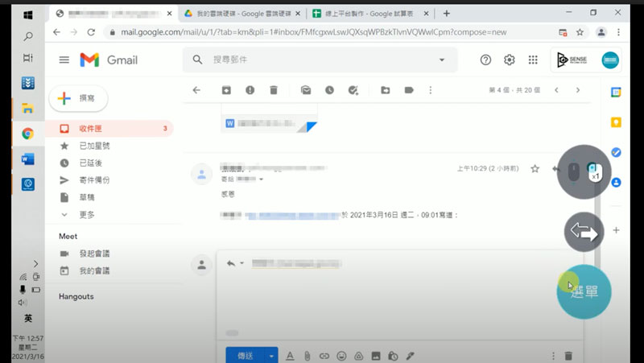Viewport: 644px width, 363px height.
Task: Star the 10:29 message
Action: coord(535,169)
